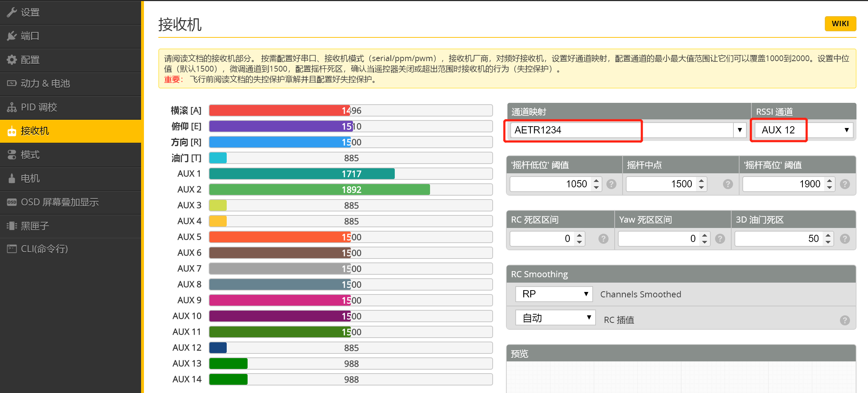Increase the 摇杆低位 阈值 stepper
Viewport: 868px width, 393px height.
click(x=596, y=180)
